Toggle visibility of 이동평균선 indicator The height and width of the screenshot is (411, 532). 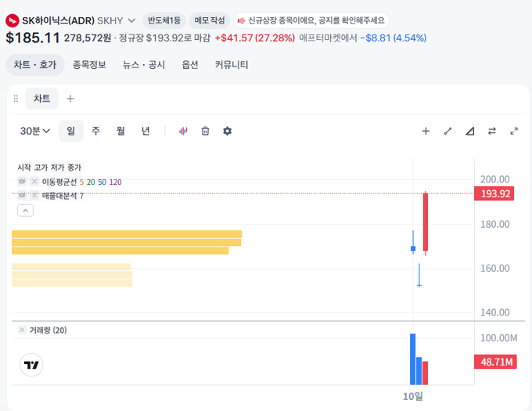(x=22, y=182)
